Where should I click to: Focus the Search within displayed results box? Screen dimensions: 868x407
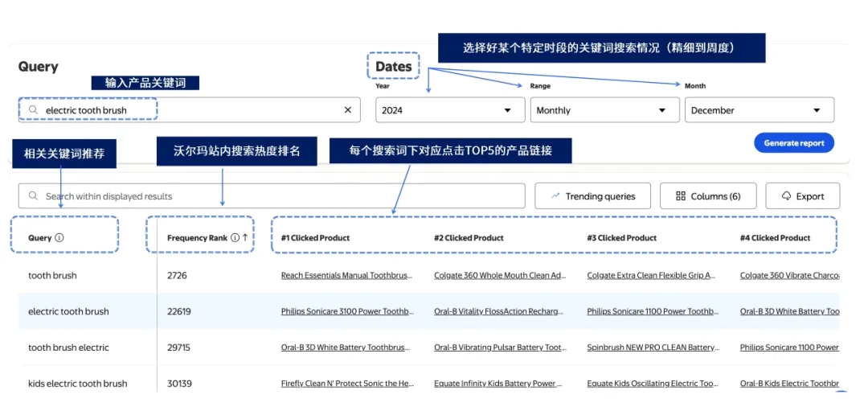(272, 196)
